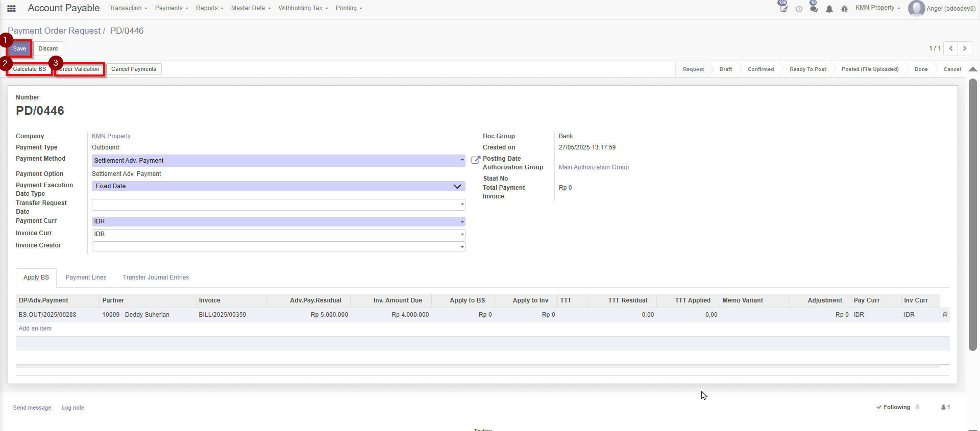Select the Draft status stage
This screenshot has height=431, width=980.
point(725,69)
